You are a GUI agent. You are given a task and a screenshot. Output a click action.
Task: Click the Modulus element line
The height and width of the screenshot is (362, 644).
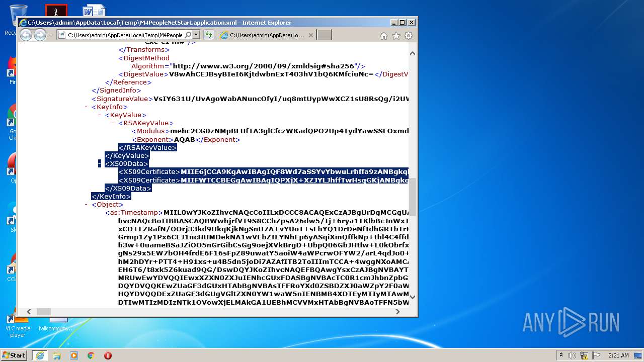[270, 131]
